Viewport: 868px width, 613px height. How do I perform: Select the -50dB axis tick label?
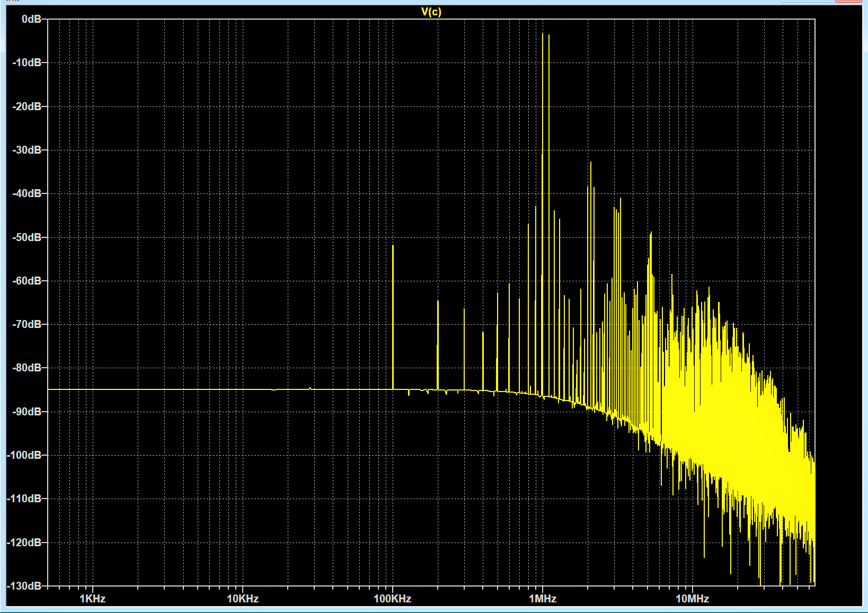click(x=27, y=237)
